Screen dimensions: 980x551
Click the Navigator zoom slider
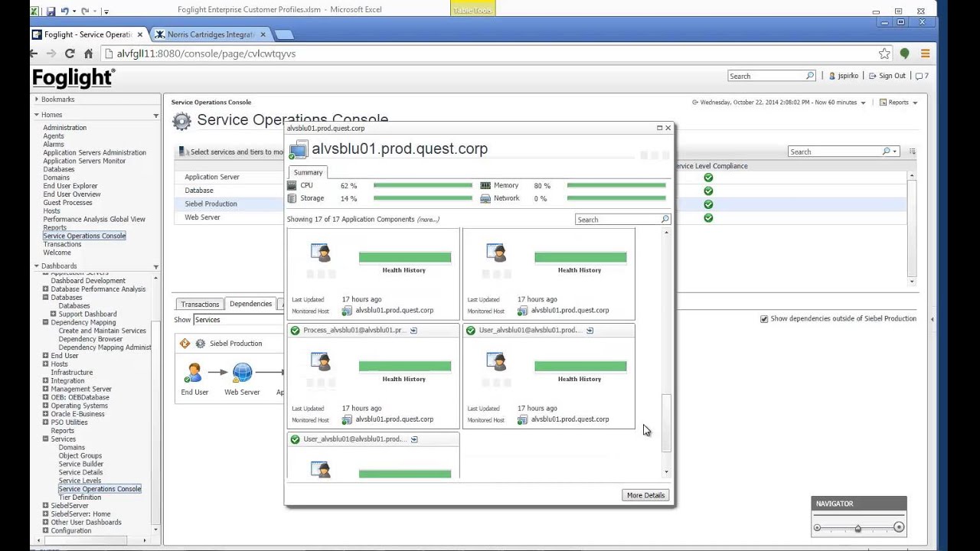(x=858, y=527)
